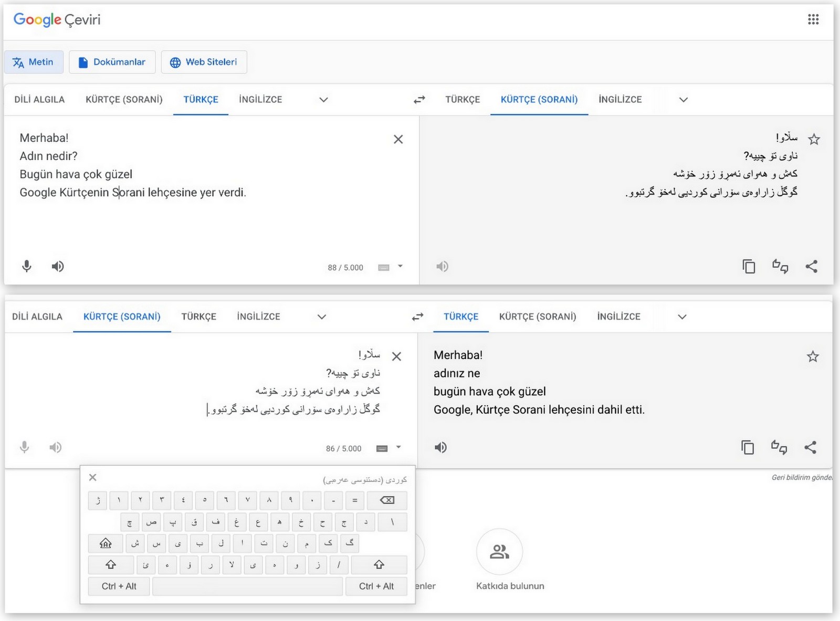
Task: Click the microphone in the Turkish source panel
Action: click(x=27, y=266)
